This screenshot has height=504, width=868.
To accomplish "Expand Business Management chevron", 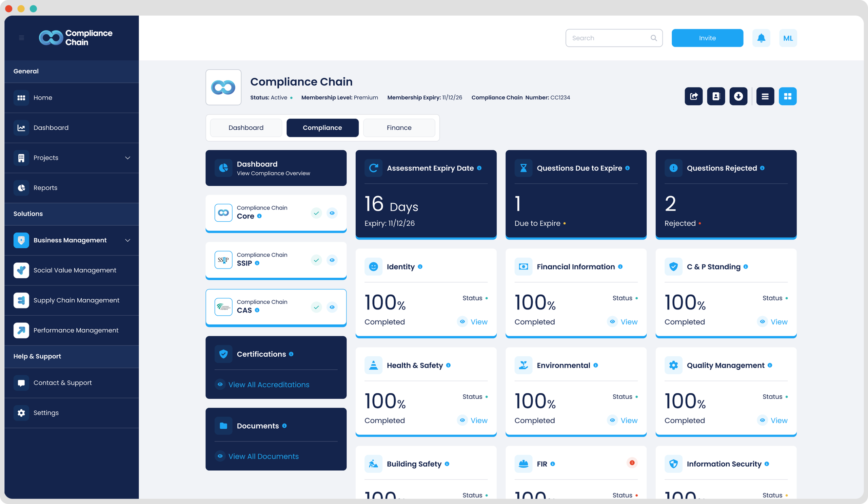I will pos(127,240).
